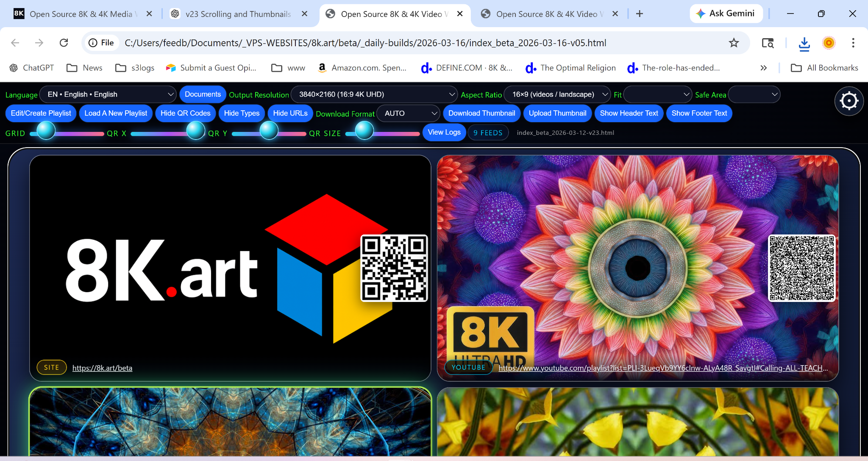Select the yellow flowers thumbnail card
The width and height of the screenshot is (868, 461).
click(638, 422)
